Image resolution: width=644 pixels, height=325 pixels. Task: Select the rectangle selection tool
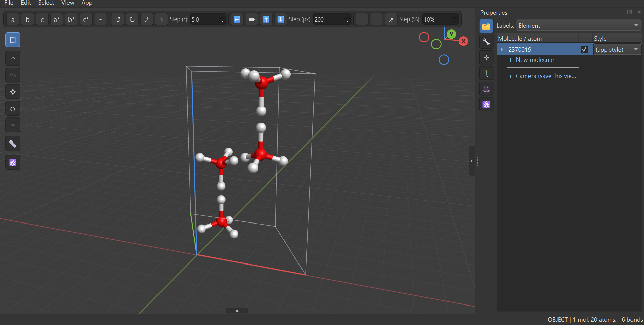13,40
